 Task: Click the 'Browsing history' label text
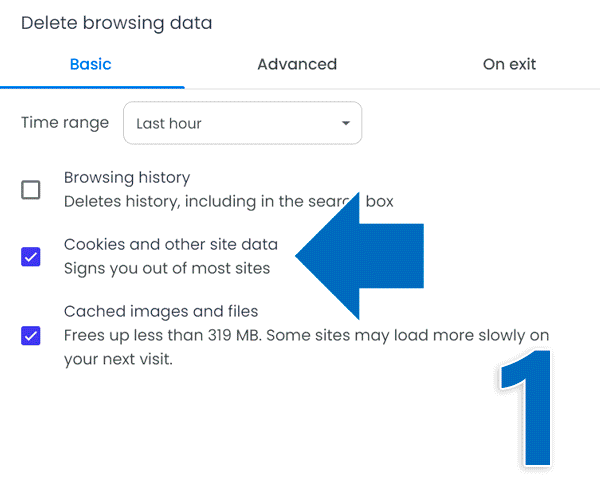(127, 178)
